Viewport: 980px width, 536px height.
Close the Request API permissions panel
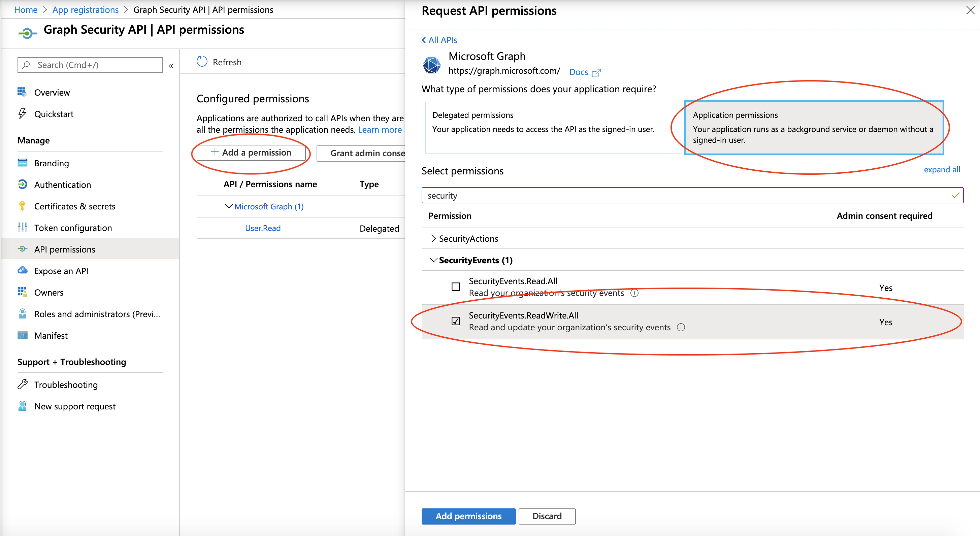970,10
